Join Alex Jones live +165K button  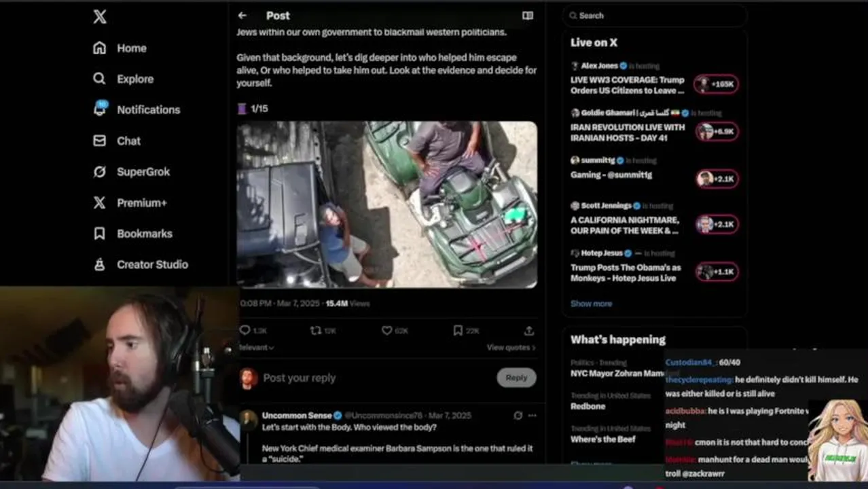click(x=716, y=84)
